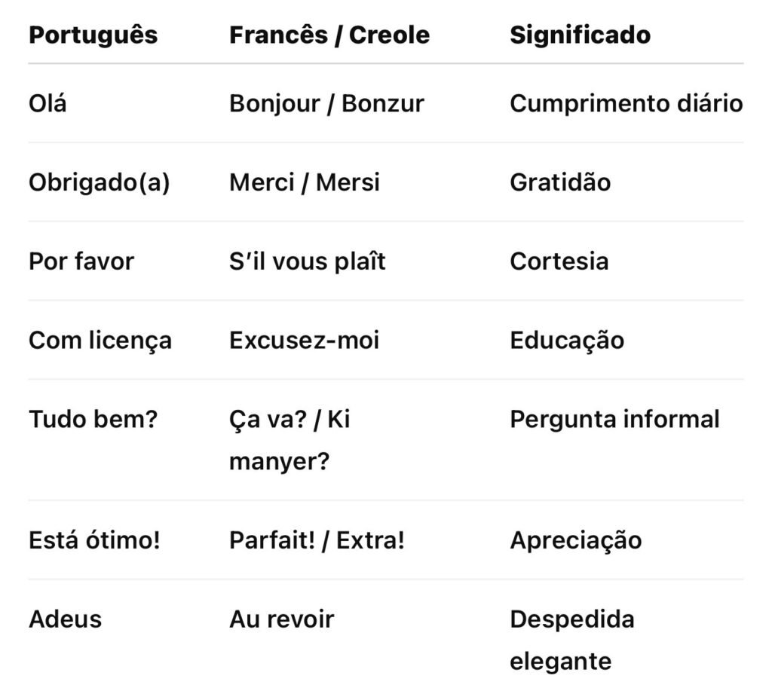Click the "Cortesia" cell

click(x=559, y=261)
